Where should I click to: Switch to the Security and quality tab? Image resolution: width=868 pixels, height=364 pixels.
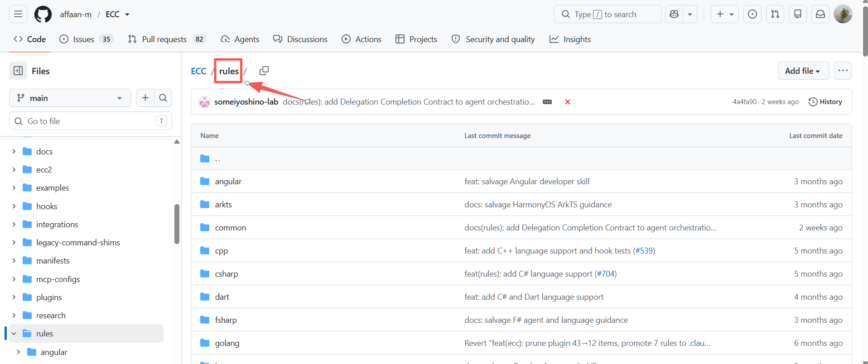tap(493, 39)
